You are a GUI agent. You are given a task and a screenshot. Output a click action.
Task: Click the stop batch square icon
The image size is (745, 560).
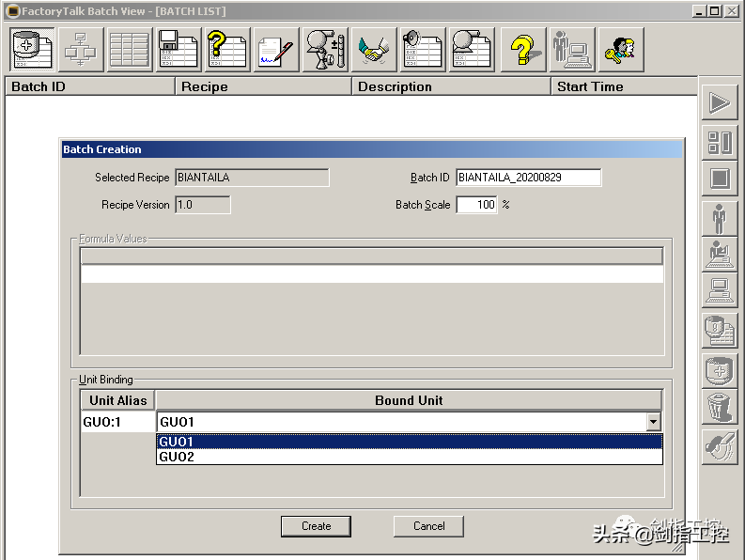coord(720,179)
